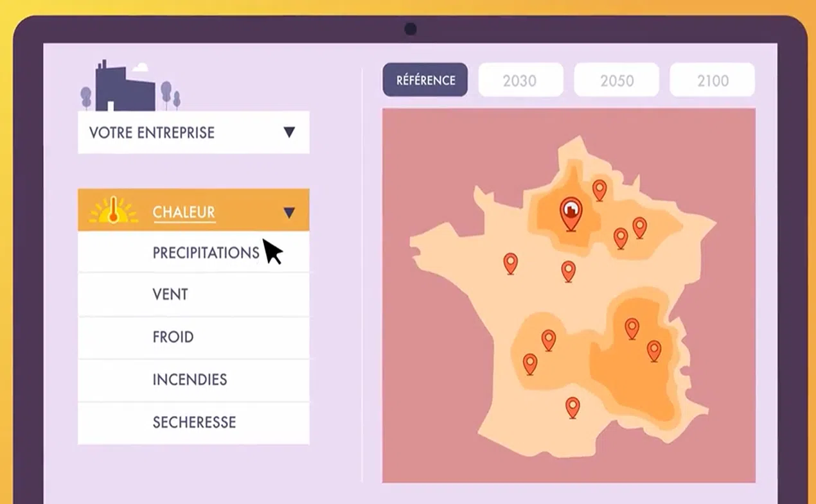816x504 pixels.
Task: Open the Votre Entreprise dropdown arrow
Action: pos(289,132)
